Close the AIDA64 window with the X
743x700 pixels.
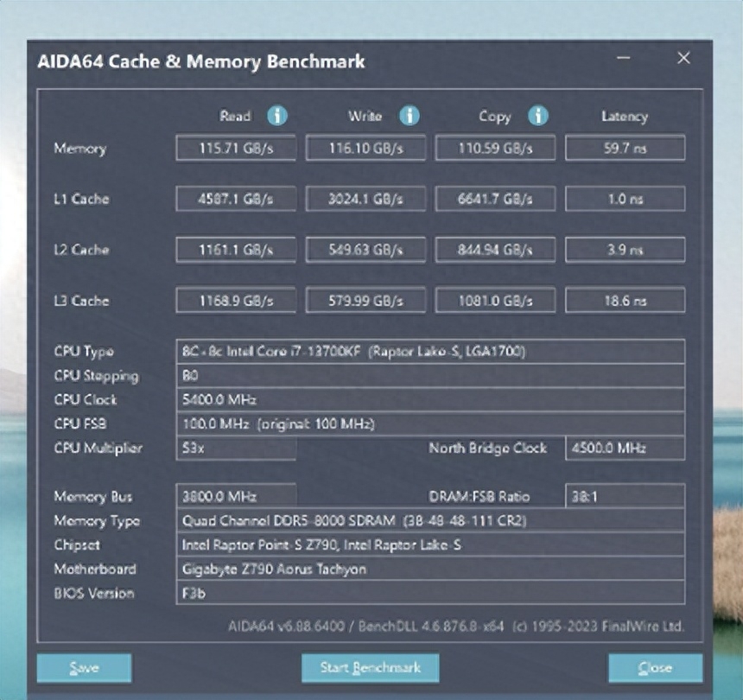pos(683,58)
